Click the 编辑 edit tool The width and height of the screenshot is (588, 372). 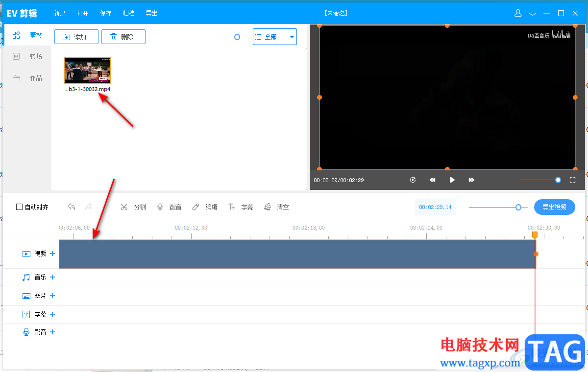coord(205,207)
